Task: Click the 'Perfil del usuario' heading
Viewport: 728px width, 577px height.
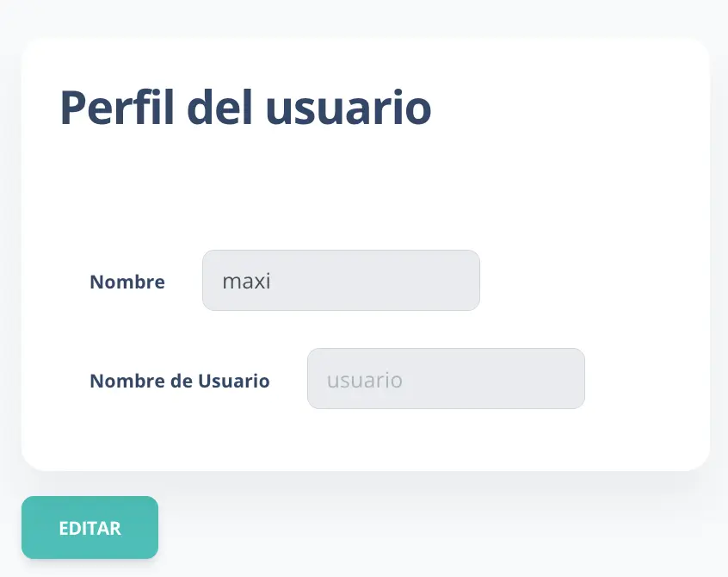Action: point(246,107)
